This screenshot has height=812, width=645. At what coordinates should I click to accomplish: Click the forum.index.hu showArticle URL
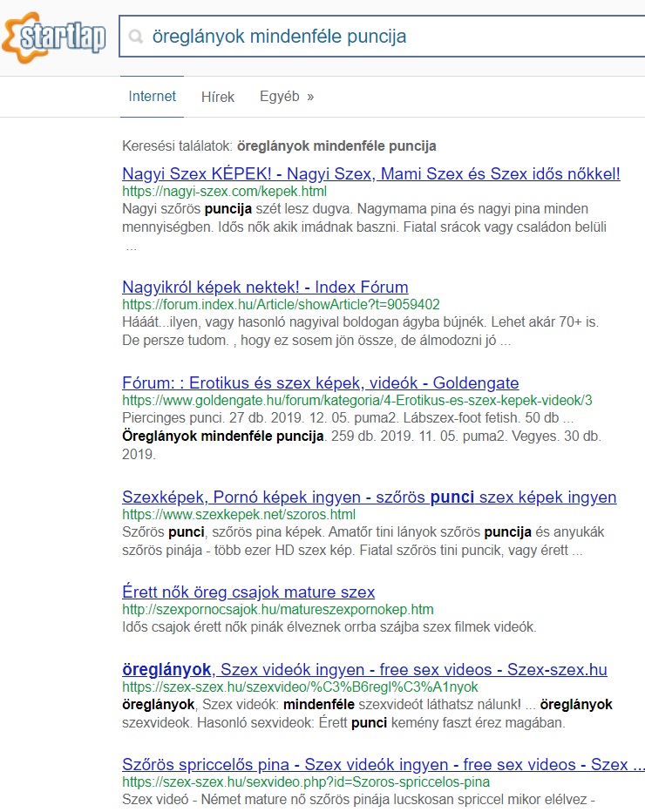(281, 305)
